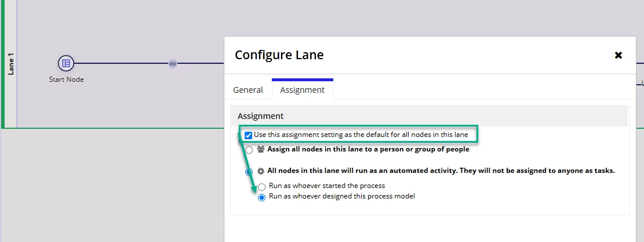Click the Assign all nodes in this lane text
Screen dimensions: 644x242
(x=369, y=149)
